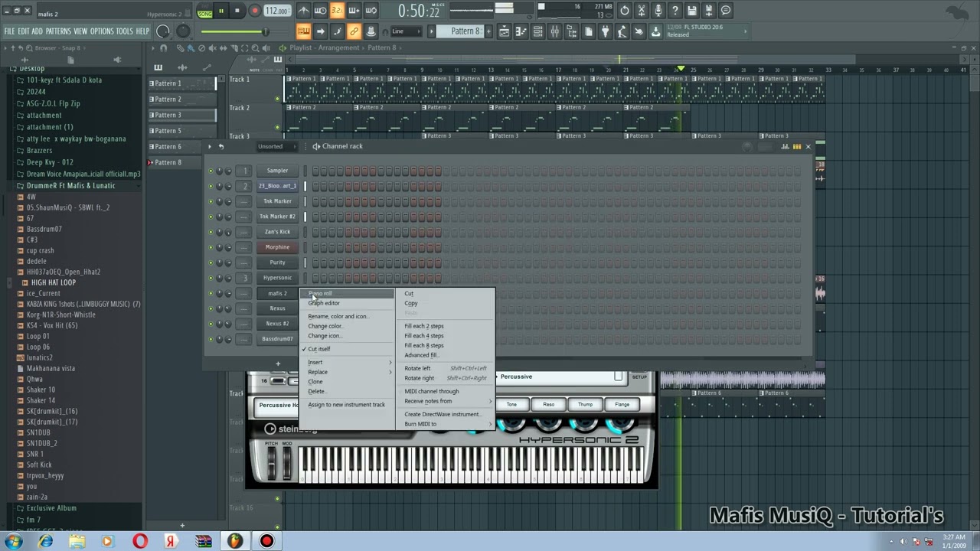980x551 pixels.
Task: Adjust the master pitch knob
Action: pyautogui.click(x=183, y=31)
